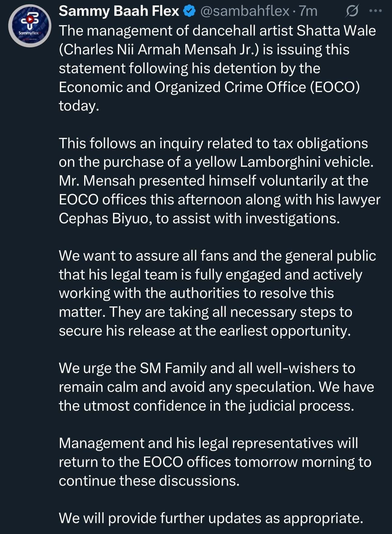The width and height of the screenshot is (392, 534).
Task: Open paragraph beginning Management and his legal representatives
Action: [x=208, y=443]
